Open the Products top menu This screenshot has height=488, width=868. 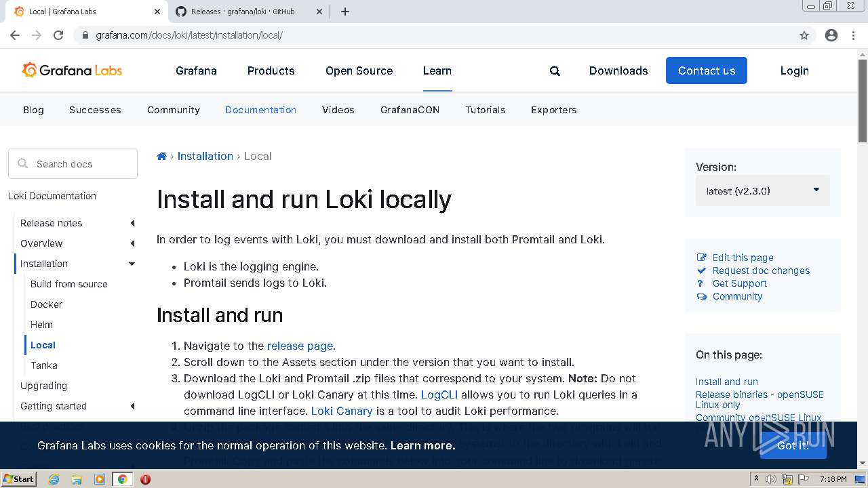point(271,70)
